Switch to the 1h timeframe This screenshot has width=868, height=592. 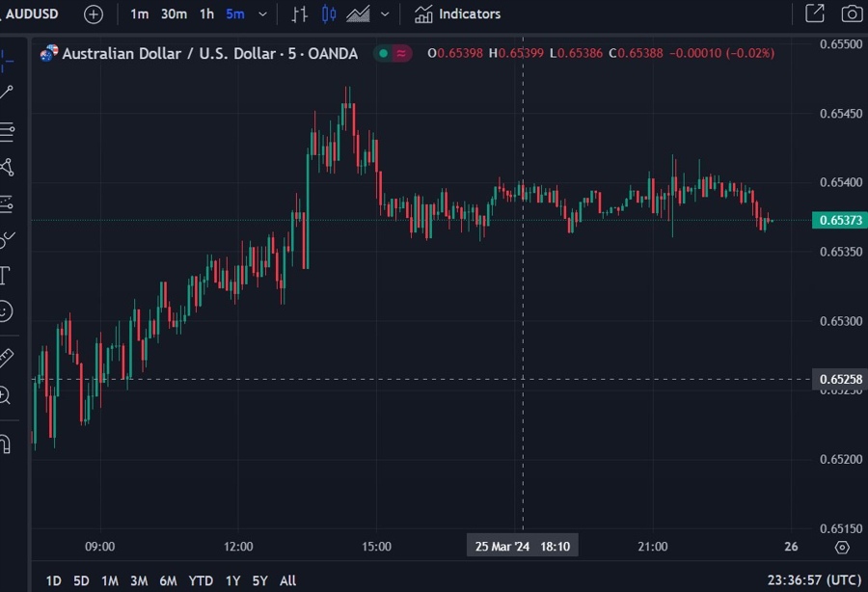point(205,13)
